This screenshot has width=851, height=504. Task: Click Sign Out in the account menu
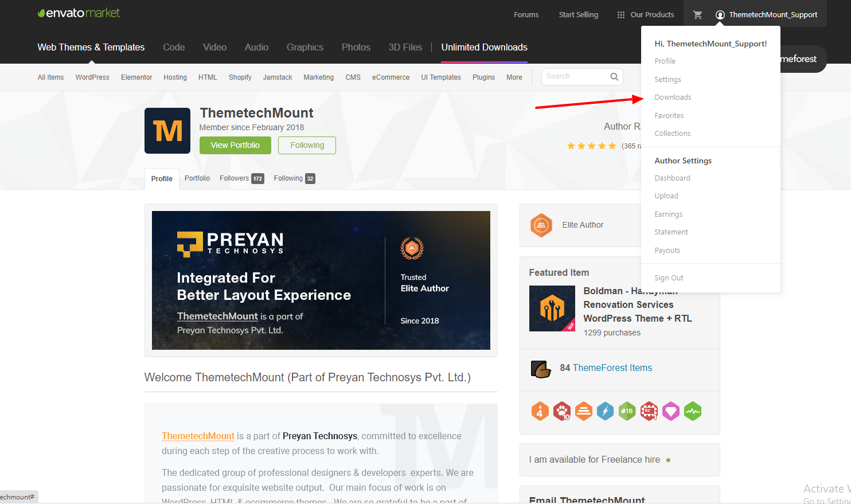[x=669, y=278]
